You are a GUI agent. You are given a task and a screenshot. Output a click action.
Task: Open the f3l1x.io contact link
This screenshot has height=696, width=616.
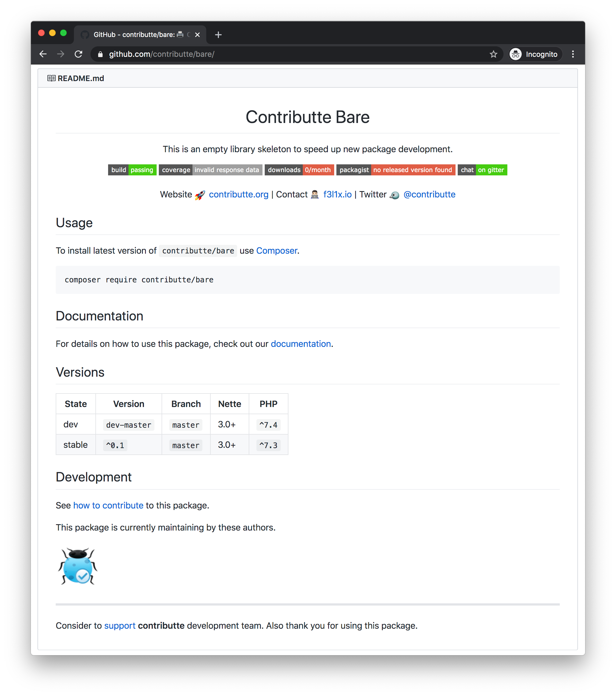[338, 194]
